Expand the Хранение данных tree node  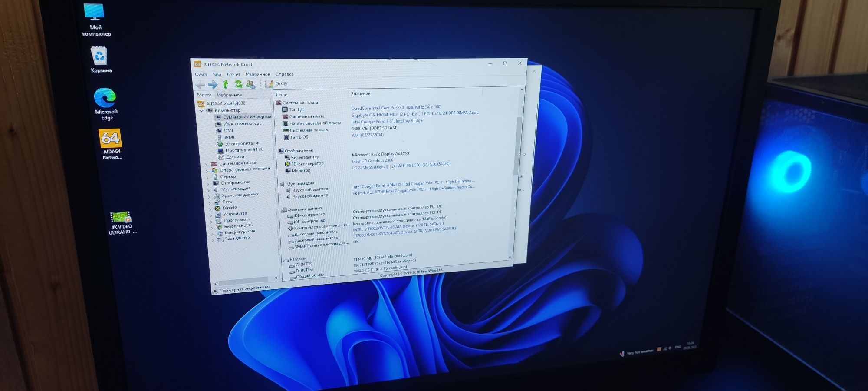(210, 196)
